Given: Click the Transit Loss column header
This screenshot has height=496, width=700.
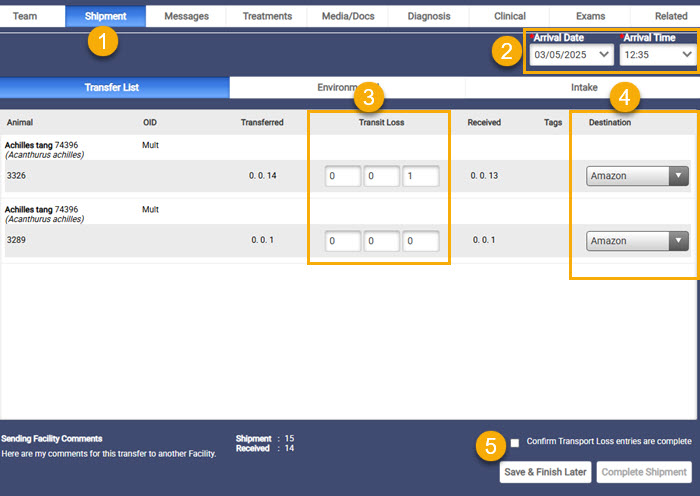Looking at the screenshot, I should (x=381, y=122).
